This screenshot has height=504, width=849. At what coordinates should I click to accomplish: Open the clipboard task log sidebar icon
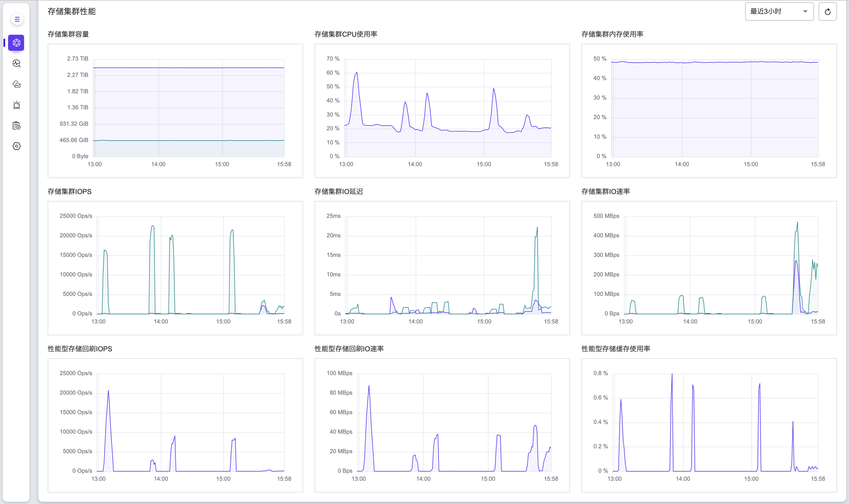click(17, 126)
